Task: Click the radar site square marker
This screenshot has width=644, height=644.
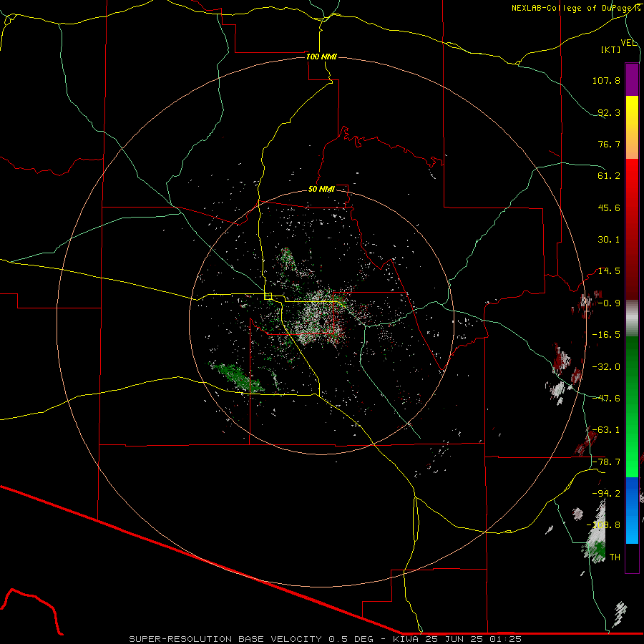Action: click(x=268, y=296)
